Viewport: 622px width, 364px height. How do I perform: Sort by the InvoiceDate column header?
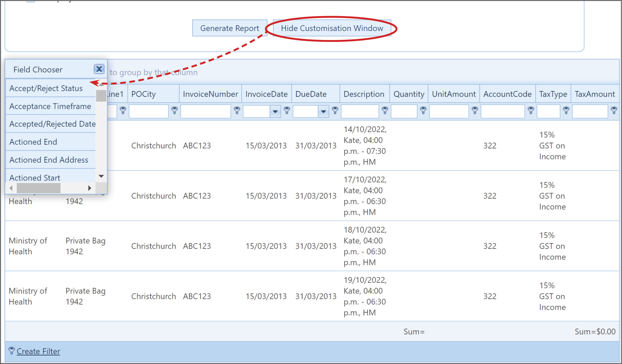coord(267,94)
